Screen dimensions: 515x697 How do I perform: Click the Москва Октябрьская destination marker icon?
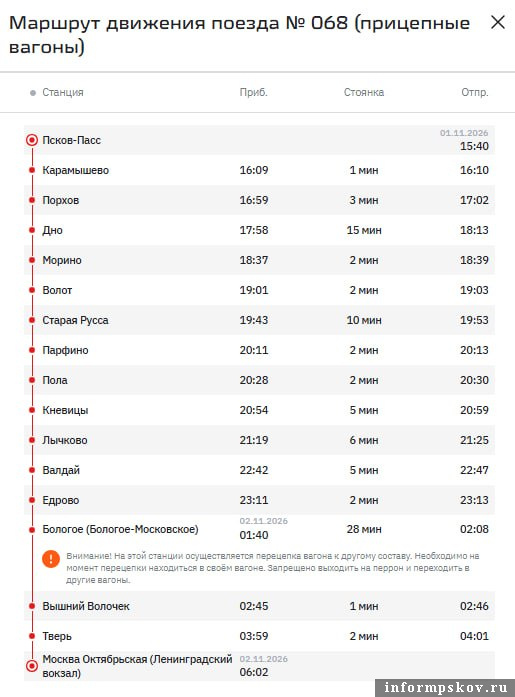(32, 666)
